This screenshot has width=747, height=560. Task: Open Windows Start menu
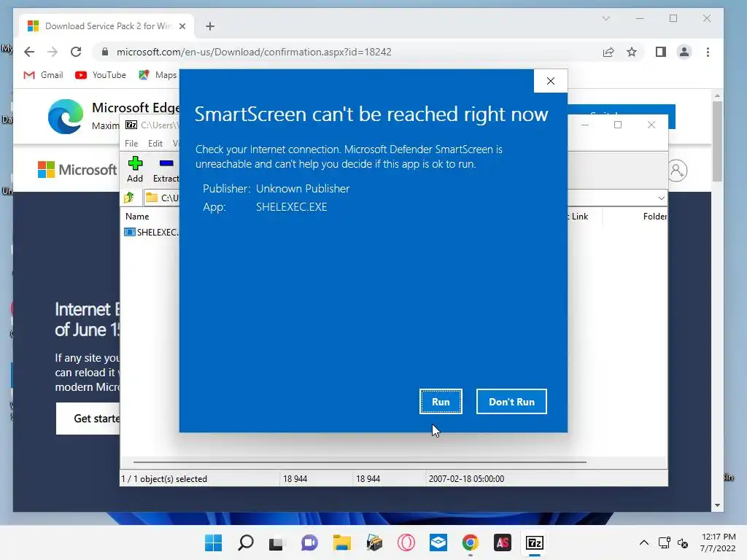click(213, 542)
